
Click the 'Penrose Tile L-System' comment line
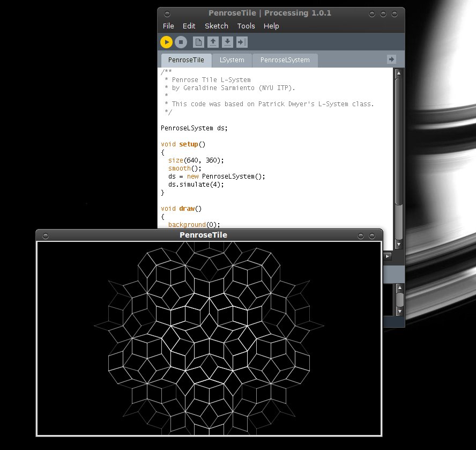(x=207, y=80)
